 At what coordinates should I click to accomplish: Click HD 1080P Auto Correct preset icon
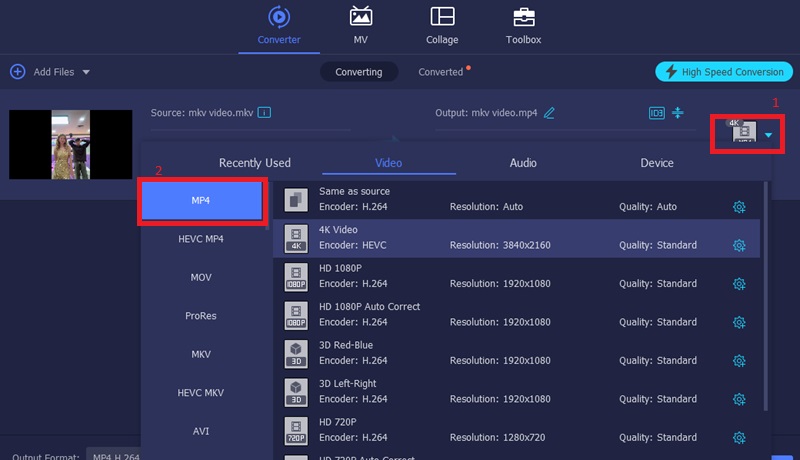coord(296,316)
